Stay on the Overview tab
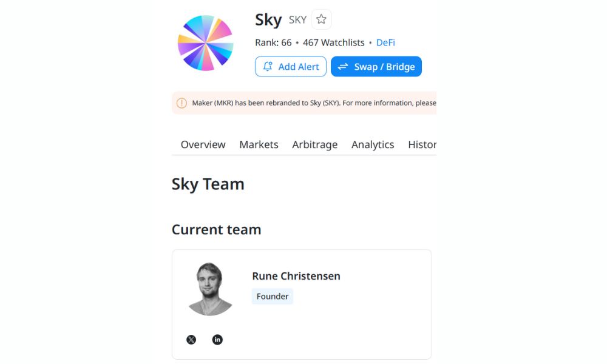The image size is (607, 364). click(202, 144)
